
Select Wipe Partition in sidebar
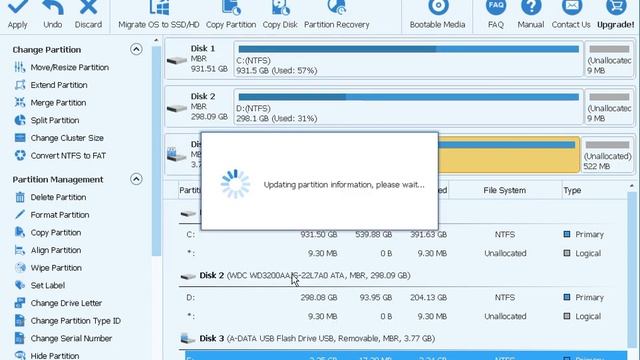click(x=48, y=268)
